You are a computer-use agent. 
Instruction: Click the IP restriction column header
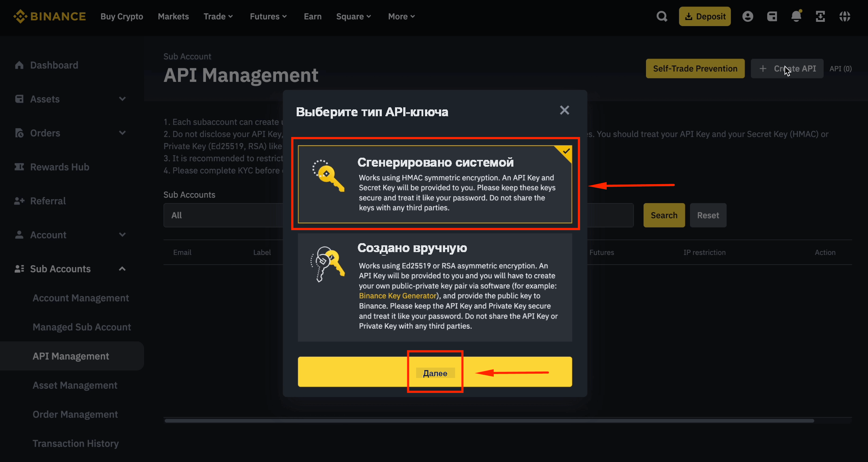(x=705, y=252)
